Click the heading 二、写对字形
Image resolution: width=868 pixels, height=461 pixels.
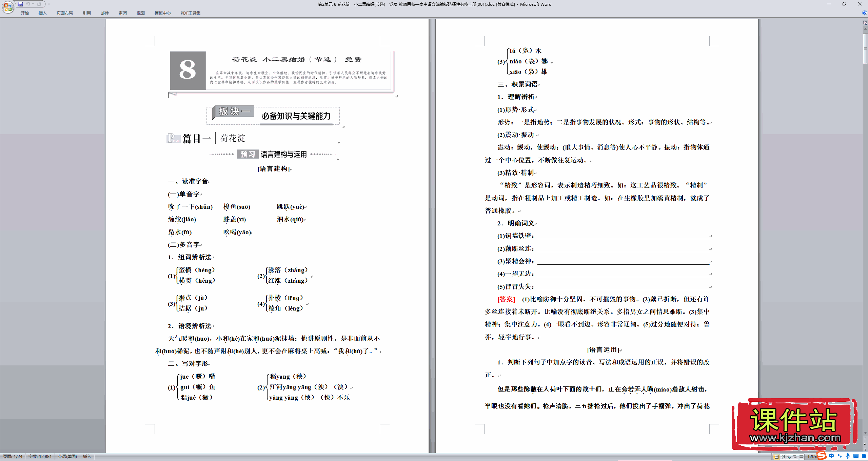click(188, 364)
